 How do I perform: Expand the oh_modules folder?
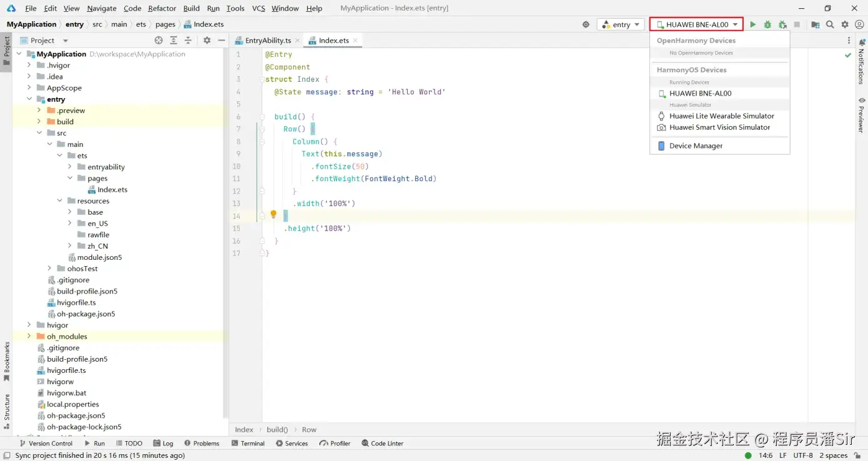(x=29, y=336)
